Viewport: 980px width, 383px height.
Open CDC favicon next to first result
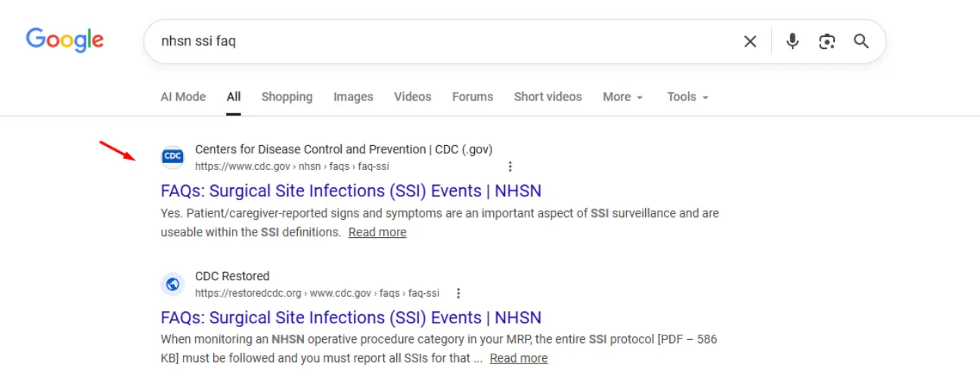[173, 157]
